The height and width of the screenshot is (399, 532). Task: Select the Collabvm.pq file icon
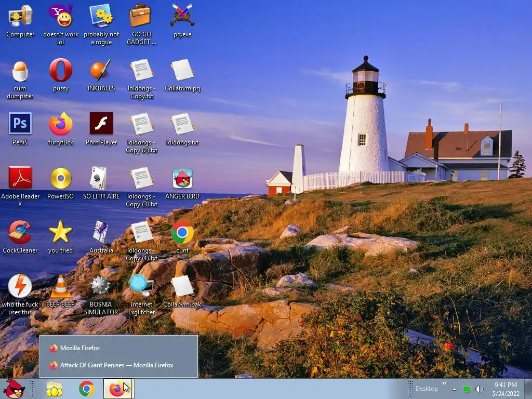pos(182,75)
